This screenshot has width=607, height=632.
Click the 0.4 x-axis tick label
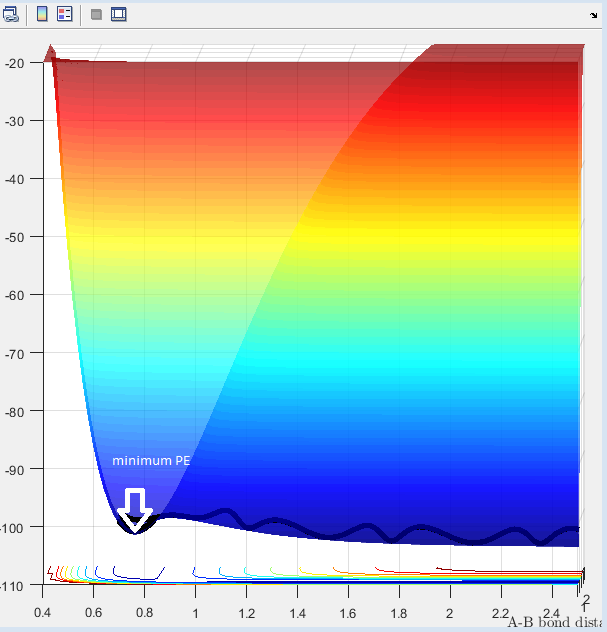pyautogui.click(x=42, y=613)
